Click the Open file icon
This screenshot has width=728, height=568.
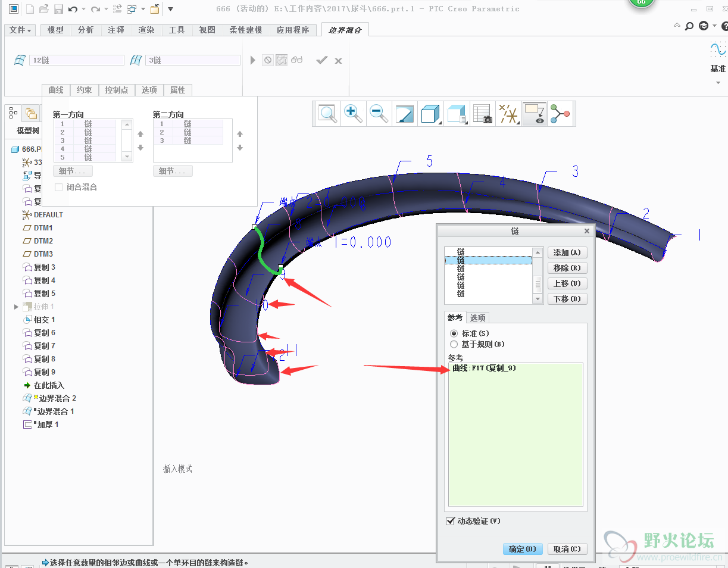[43, 9]
